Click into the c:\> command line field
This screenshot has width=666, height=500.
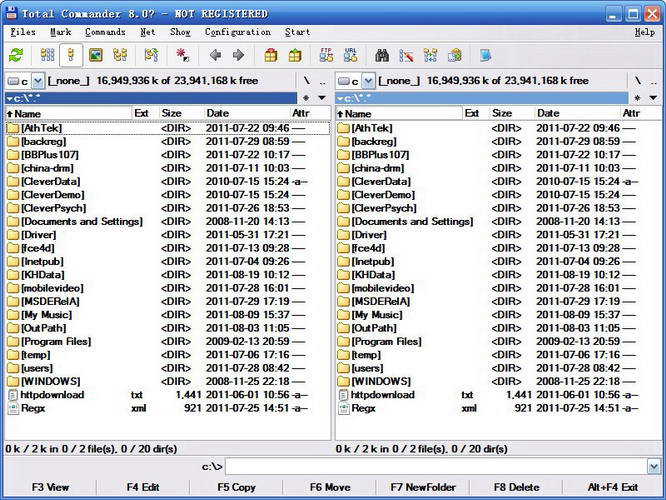coord(436,467)
